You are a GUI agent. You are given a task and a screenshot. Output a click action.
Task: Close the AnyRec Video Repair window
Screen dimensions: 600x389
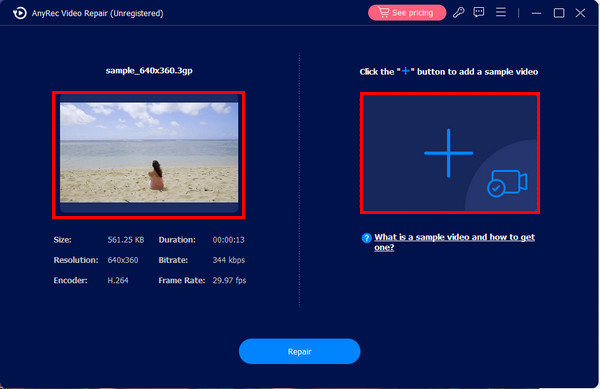click(580, 13)
